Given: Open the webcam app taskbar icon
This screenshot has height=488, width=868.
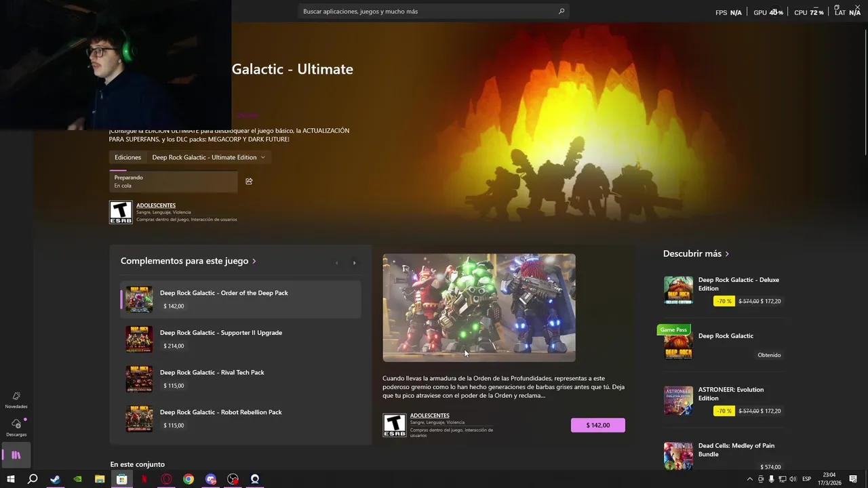Looking at the screenshot, I should coord(255,479).
